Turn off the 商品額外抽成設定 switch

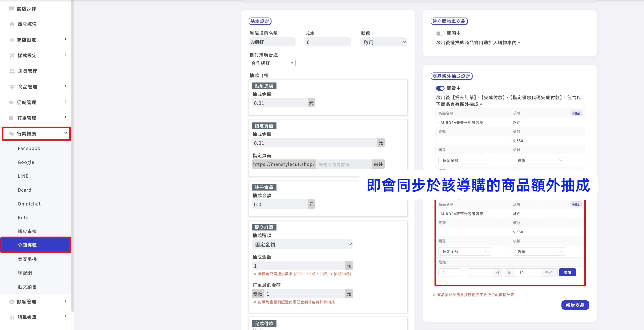tap(440, 88)
